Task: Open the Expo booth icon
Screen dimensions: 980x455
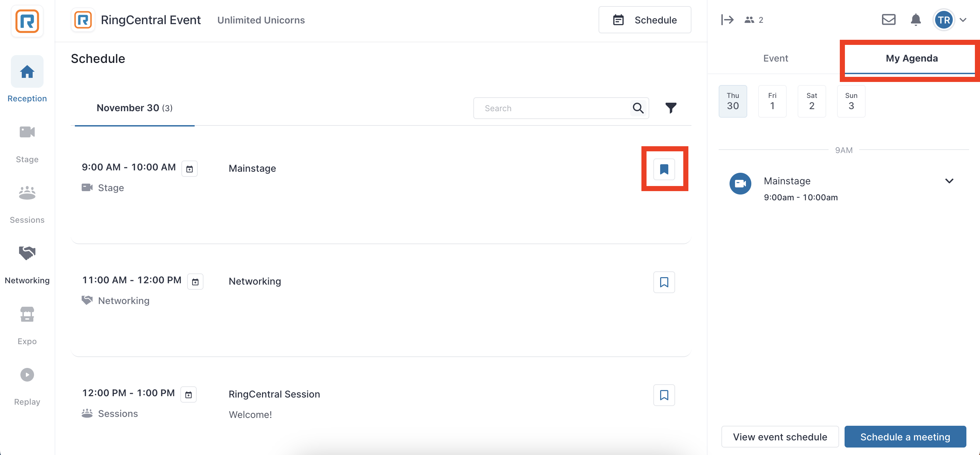Action: coord(27,314)
